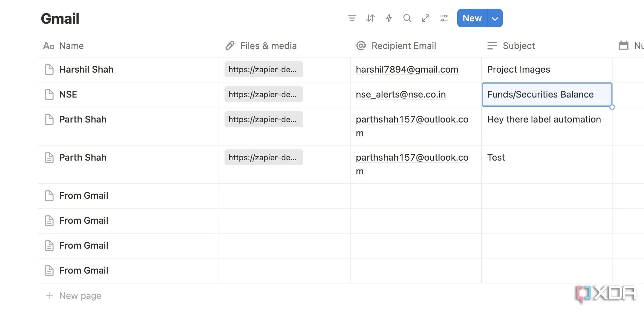Viewport: 644px width, 312px height.
Task: Open zapier file link in Test row
Action: [264, 157]
